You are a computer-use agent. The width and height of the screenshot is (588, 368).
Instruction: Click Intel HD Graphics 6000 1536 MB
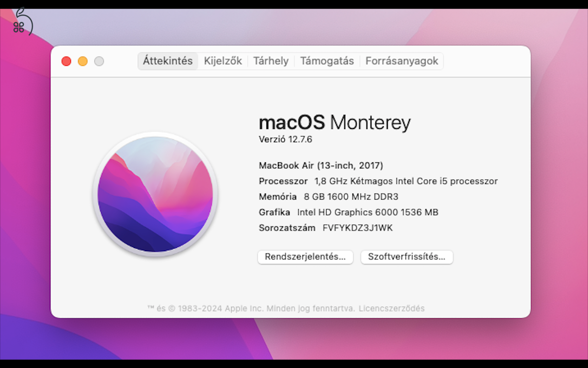[x=367, y=212]
